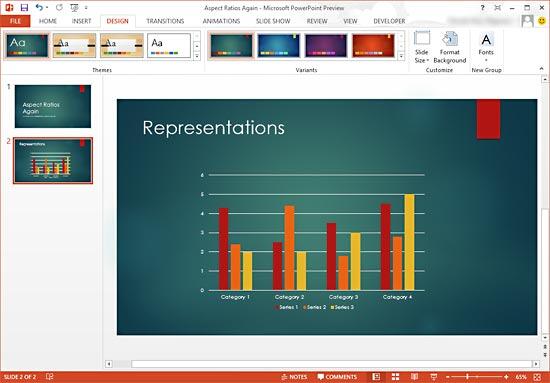Click the smiley feedback icon

(542, 21)
